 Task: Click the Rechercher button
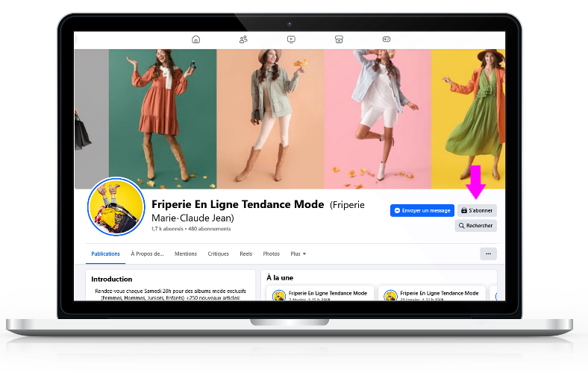(x=476, y=225)
